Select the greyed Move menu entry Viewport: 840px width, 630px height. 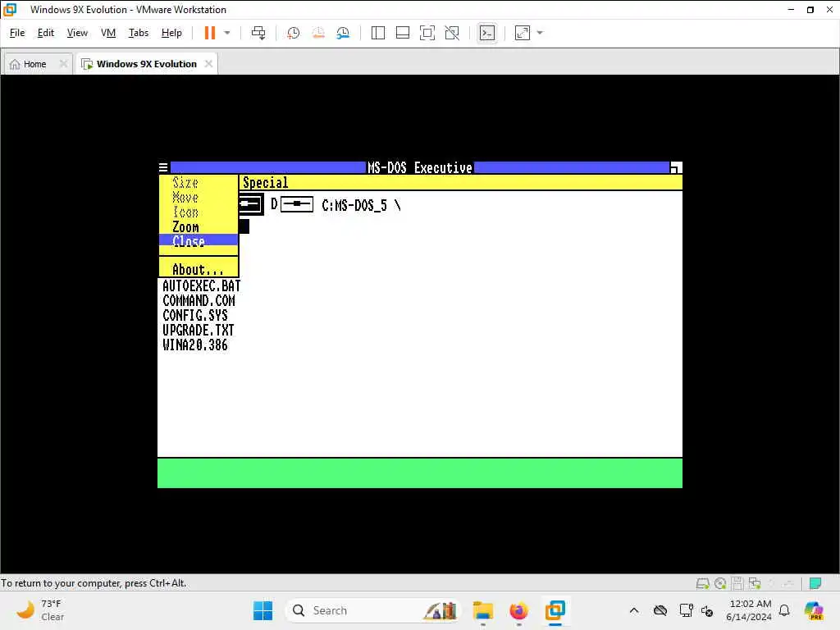point(185,197)
